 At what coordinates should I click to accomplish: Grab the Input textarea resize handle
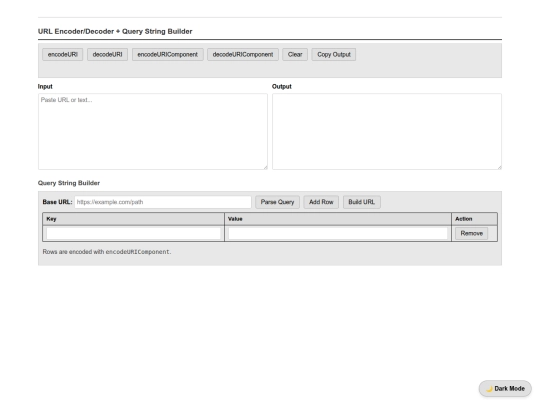265,167
